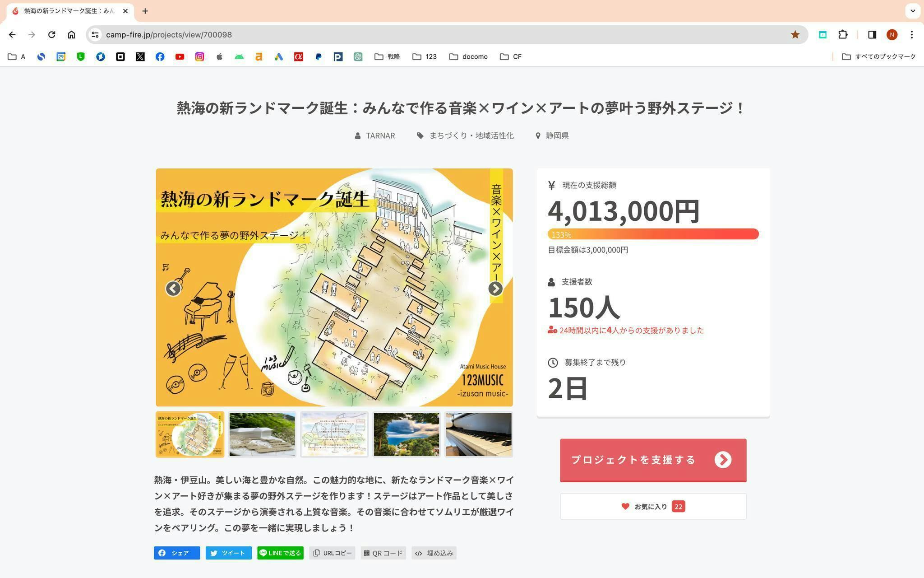924x578 pixels.
Task: Click プロジェクトを支援する button
Action: 653,460
